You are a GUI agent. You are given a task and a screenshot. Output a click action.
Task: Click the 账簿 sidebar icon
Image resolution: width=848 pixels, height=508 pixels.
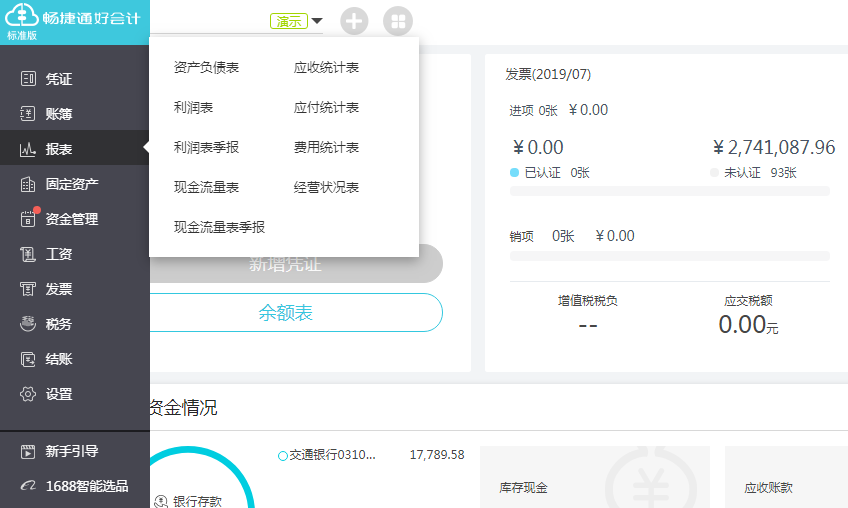coord(28,114)
